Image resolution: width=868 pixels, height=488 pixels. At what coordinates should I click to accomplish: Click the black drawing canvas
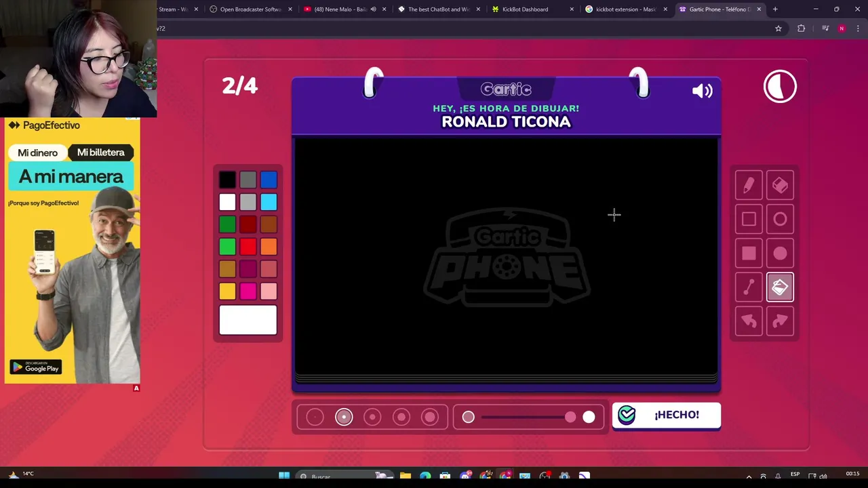click(506, 256)
